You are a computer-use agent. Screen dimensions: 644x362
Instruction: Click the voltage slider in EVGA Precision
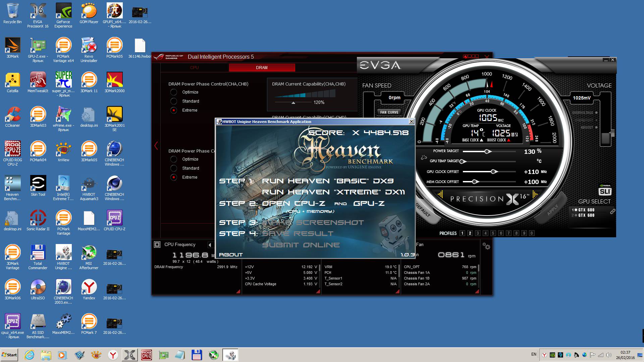[x=606, y=138]
